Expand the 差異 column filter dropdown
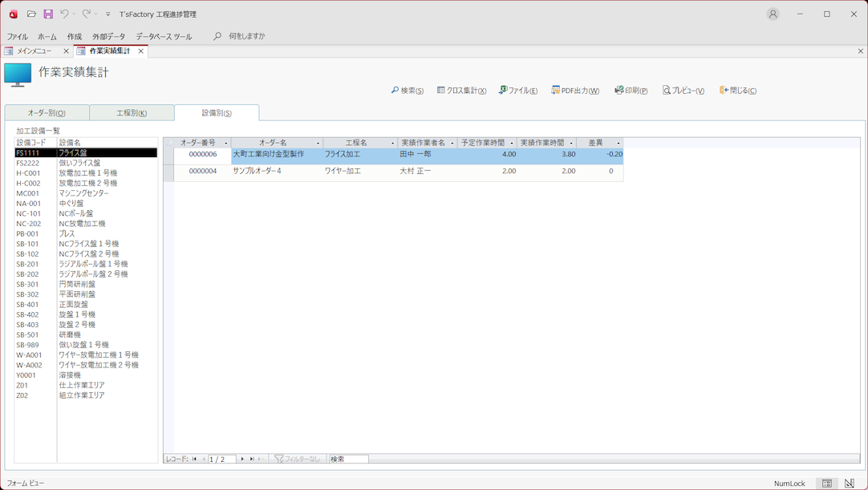Viewport: 868px width, 490px height. click(618, 143)
